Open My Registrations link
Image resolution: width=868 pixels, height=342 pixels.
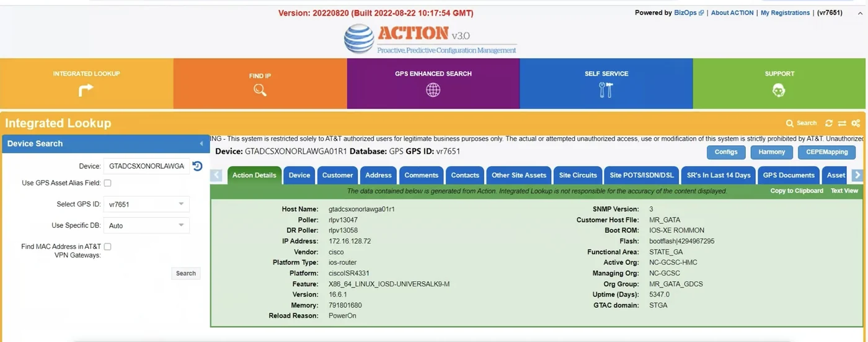[x=785, y=12]
